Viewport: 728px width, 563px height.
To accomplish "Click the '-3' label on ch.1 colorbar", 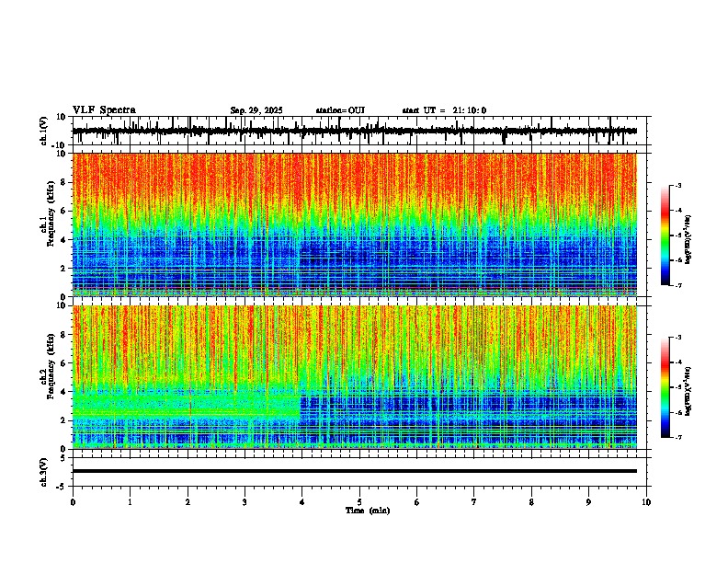I will (677, 185).
